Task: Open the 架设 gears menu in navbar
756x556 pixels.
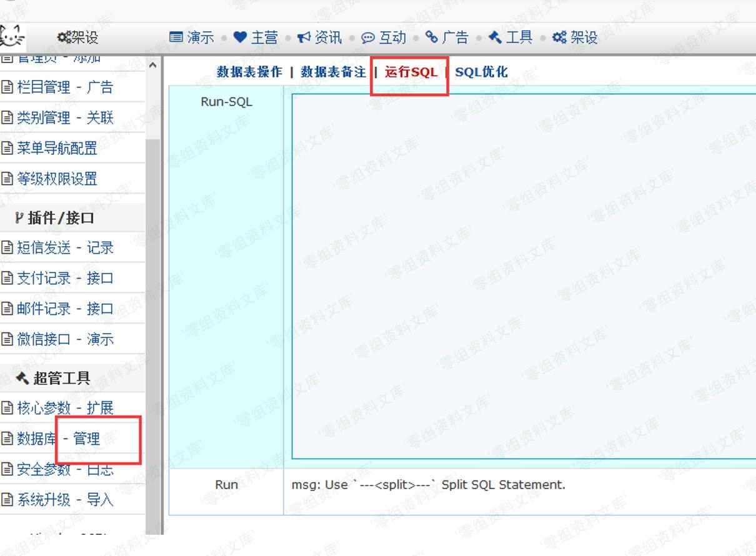Action: click(575, 37)
